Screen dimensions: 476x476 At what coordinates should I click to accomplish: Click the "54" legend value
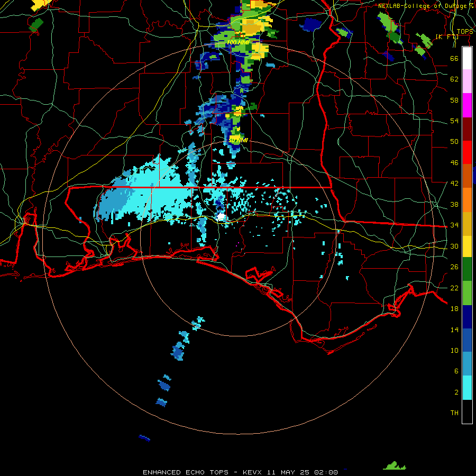click(x=454, y=121)
